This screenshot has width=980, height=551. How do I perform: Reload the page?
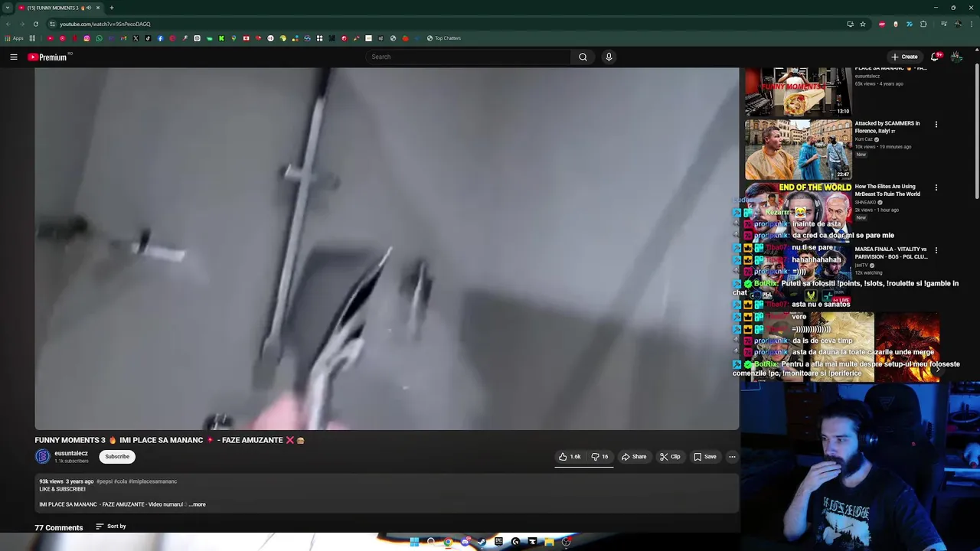(x=35, y=24)
